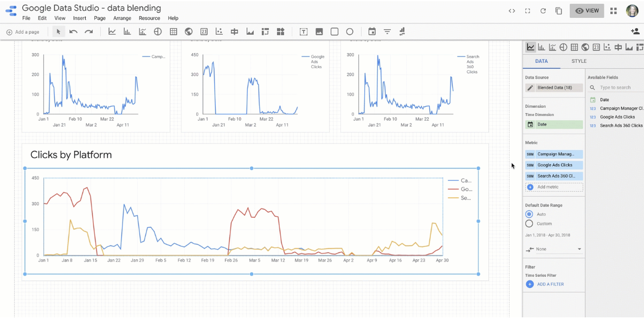Switch chart type to table in properties panel
Screen dimensions: 644x326
574,47
